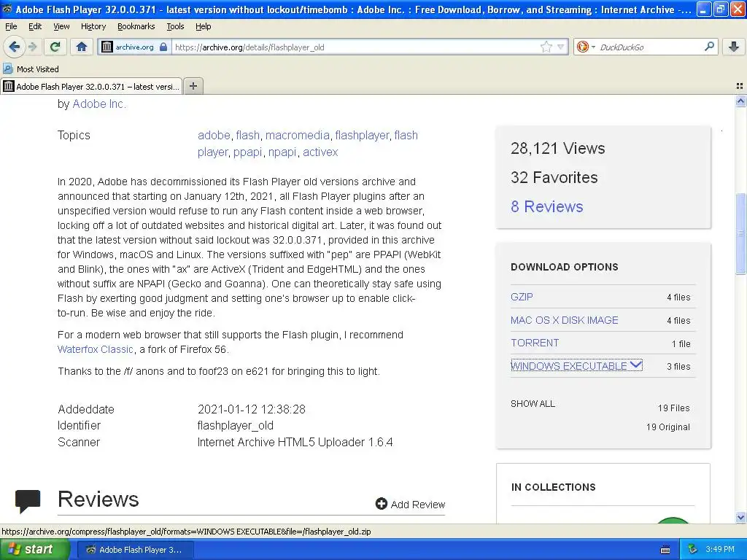The image size is (747, 560).
Task: Download the MAC OS X DISK IMAGE files
Action: pos(564,320)
